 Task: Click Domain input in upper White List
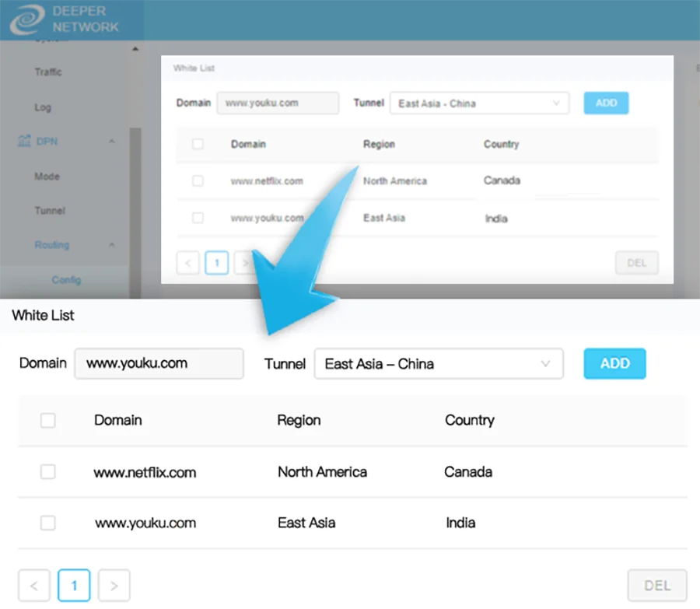coord(278,103)
